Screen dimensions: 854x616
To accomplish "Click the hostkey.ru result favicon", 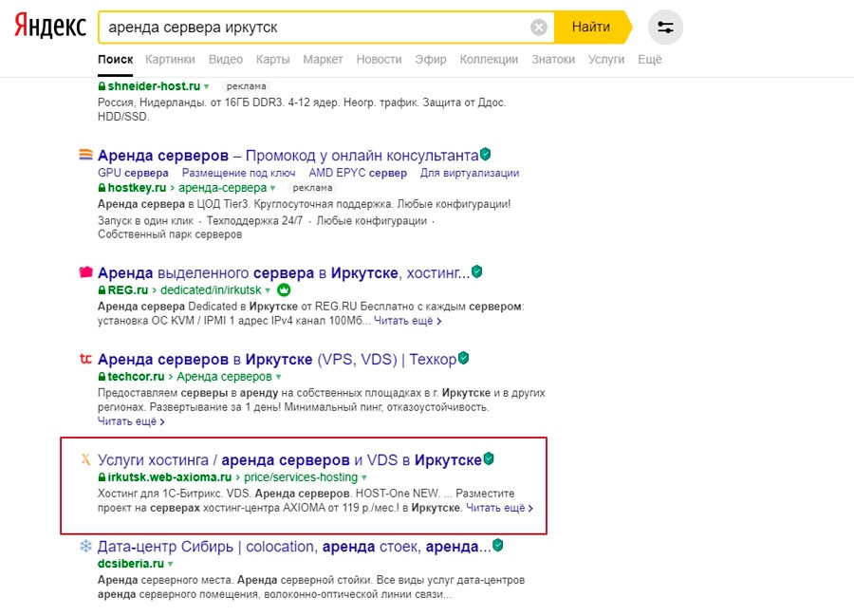I will point(85,156).
